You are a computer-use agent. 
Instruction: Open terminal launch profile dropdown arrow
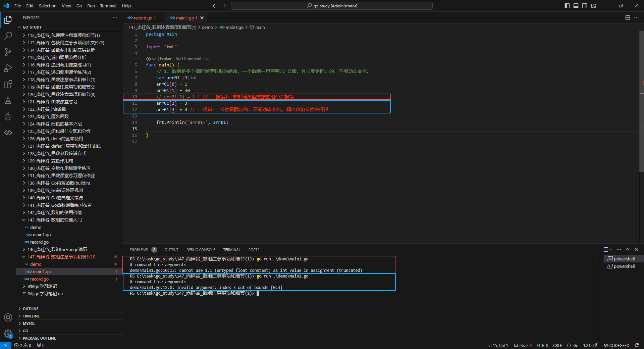tap(611, 249)
